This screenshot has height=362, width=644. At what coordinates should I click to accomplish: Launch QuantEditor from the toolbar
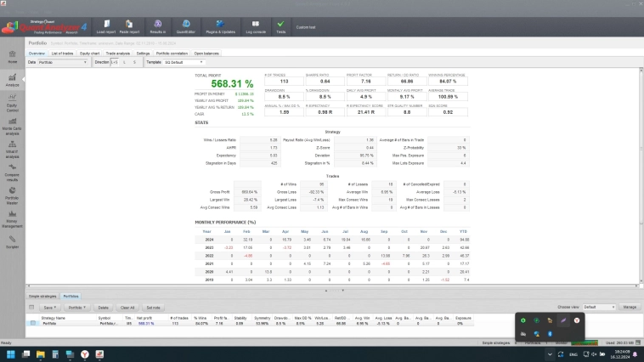(186, 26)
